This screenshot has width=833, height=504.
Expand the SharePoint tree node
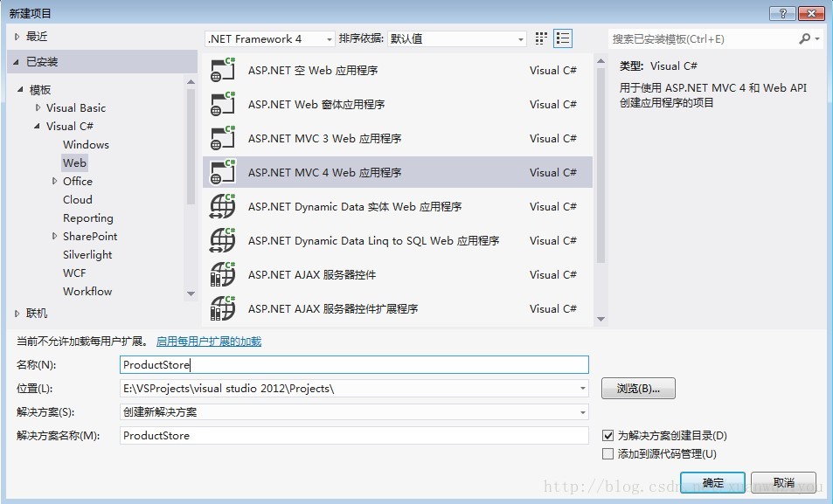click(x=54, y=237)
